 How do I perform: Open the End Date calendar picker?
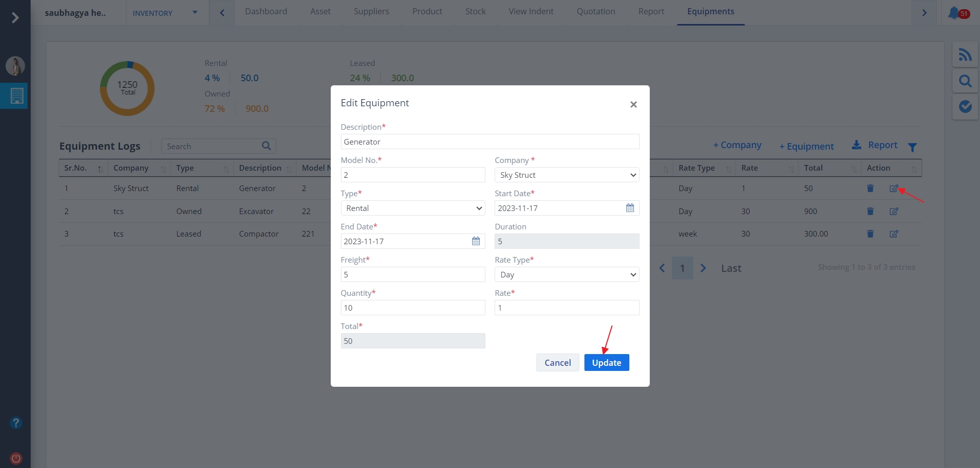coord(476,241)
